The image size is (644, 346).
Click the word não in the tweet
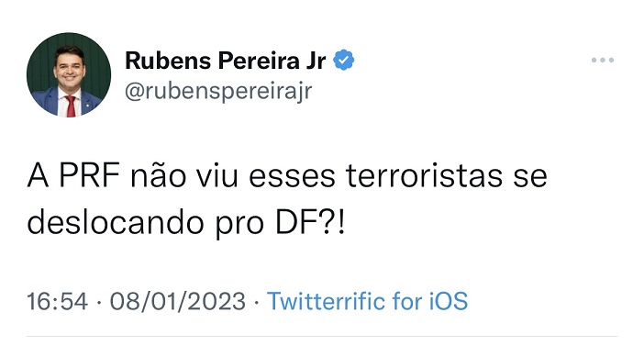158,176
